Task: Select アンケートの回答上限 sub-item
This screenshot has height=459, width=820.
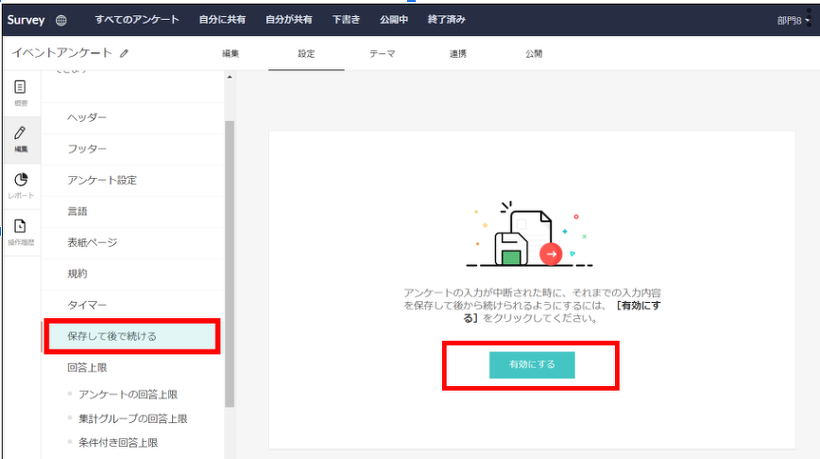Action: pos(128,394)
